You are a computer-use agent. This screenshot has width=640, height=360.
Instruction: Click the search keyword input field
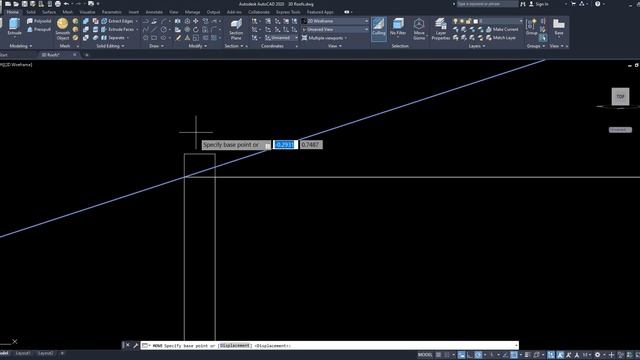tap(487, 4)
